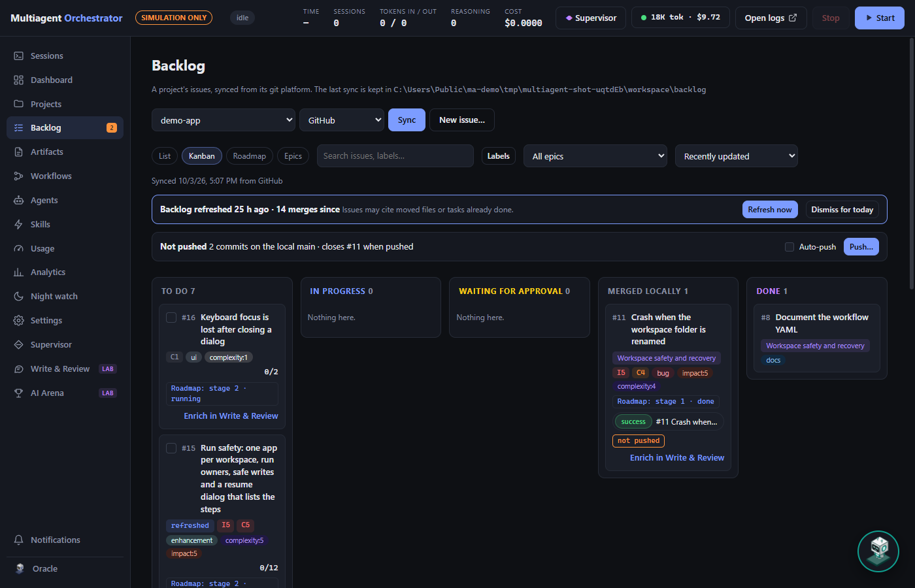The height and width of the screenshot is (588, 915).
Task: Click the Sync button
Action: point(407,120)
